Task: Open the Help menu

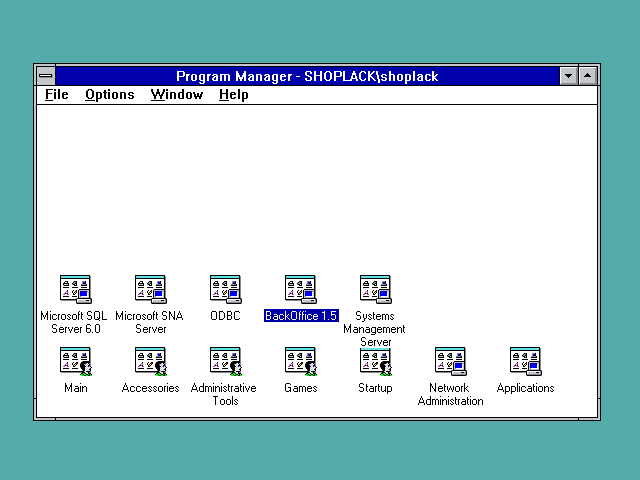Action: [233, 95]
